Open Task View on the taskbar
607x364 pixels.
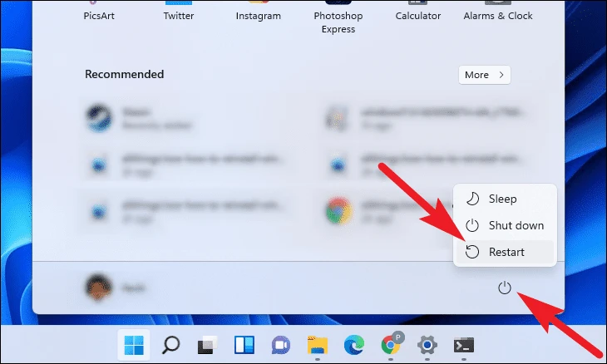tap(207, 345)
